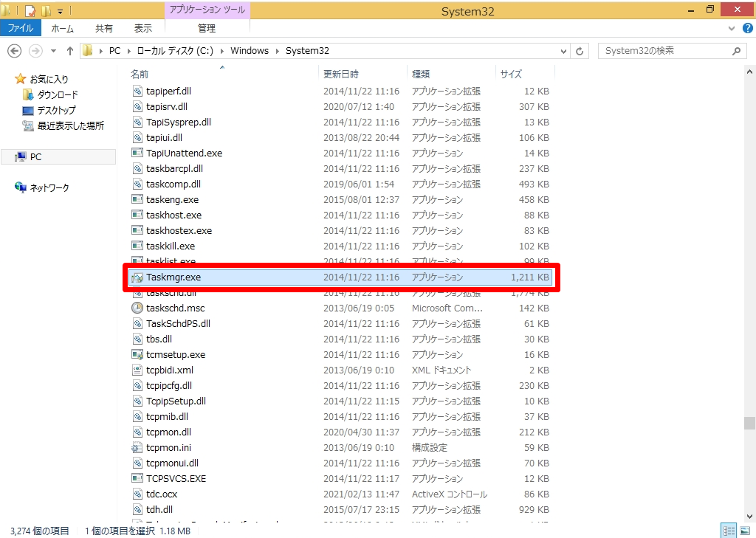Select the taskcomp.dll file icon
Viewport: 756px width, 538px height.
[x=137, y=184]
